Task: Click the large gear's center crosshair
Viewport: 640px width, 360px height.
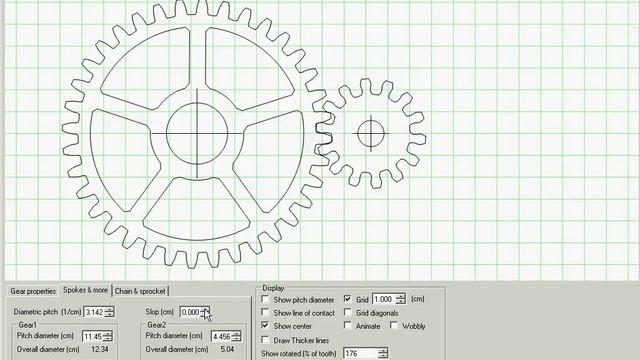Action: coord(197,133)
